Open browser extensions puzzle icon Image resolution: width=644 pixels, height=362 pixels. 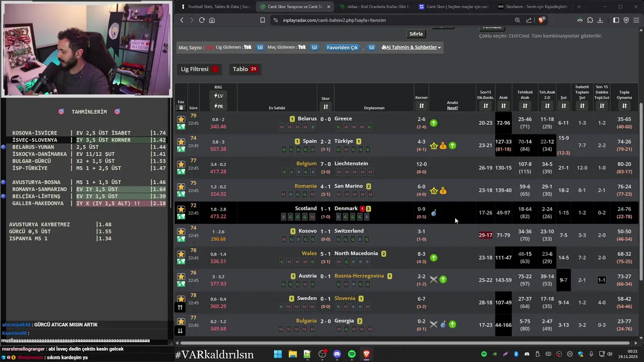pos(590,20)
